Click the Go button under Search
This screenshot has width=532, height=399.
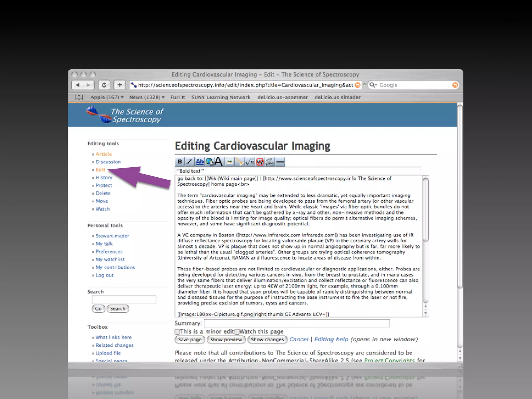[98, 309]
